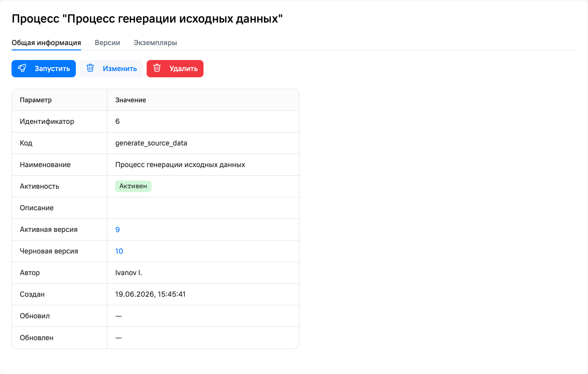Select the Код row label
The height and width of the screenshot is (374, 588).
[x=26, y=143]
